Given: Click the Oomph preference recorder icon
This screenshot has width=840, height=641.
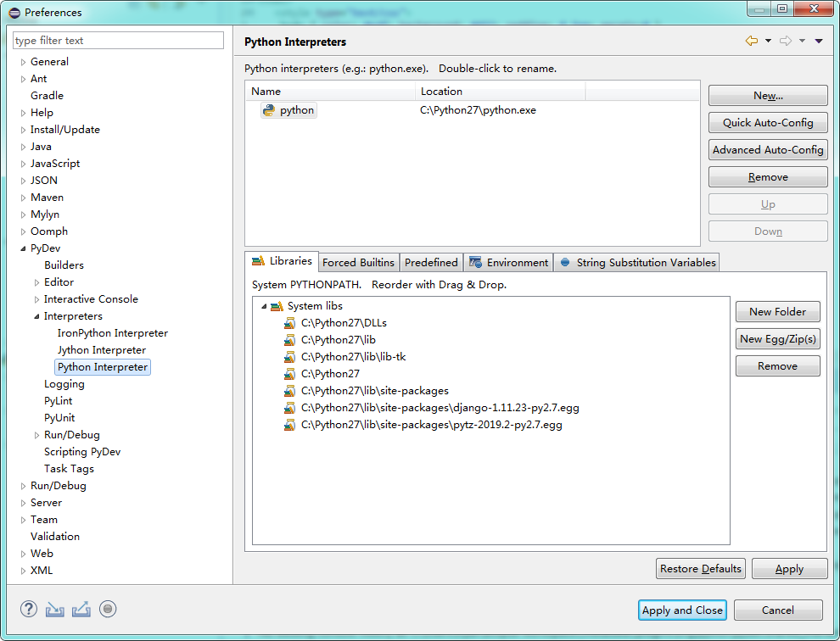Looking at the screenshot, I should 108,609.
